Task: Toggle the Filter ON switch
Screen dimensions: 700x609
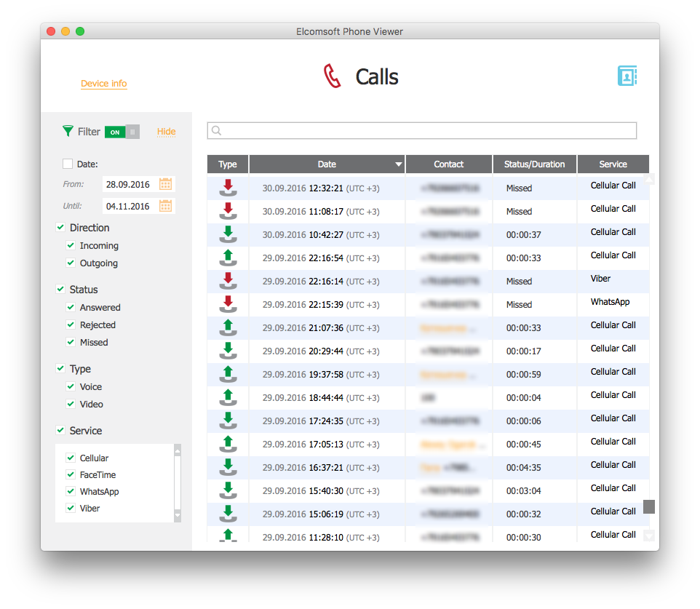Action: [x=122, y=132]
